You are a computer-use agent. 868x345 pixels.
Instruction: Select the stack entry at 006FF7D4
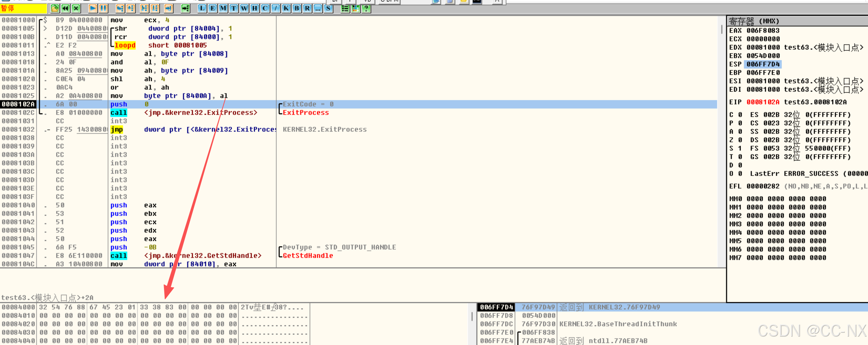click(672, 307)
